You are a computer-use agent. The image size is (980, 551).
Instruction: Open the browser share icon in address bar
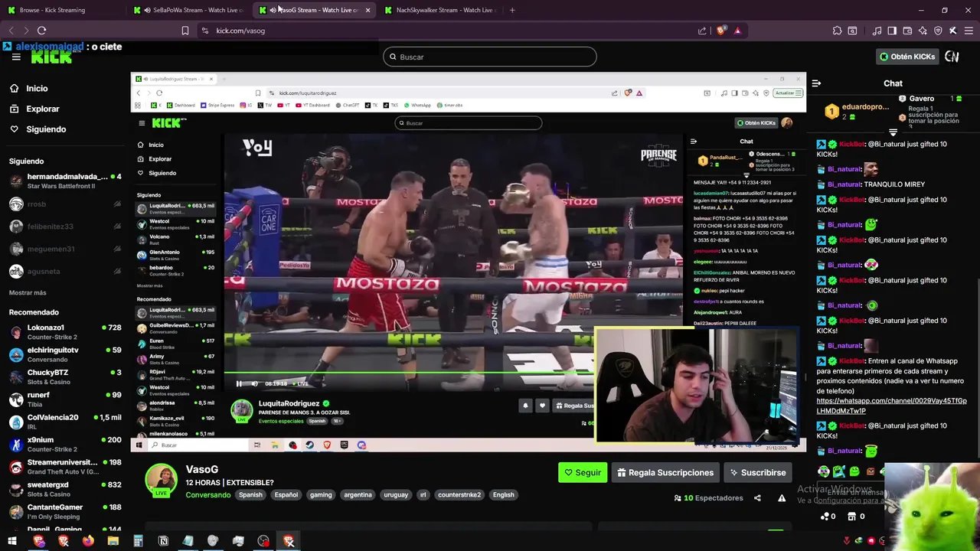702,31
